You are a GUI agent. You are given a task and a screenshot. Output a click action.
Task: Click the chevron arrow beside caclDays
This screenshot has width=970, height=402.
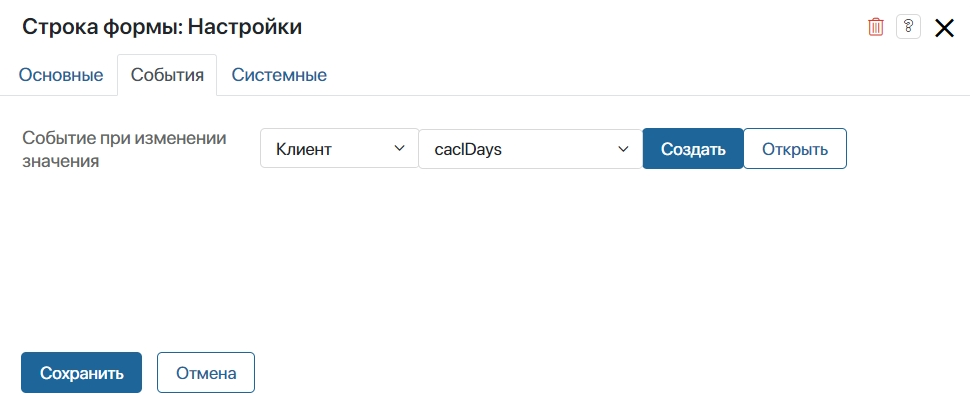tap(623, 148)
